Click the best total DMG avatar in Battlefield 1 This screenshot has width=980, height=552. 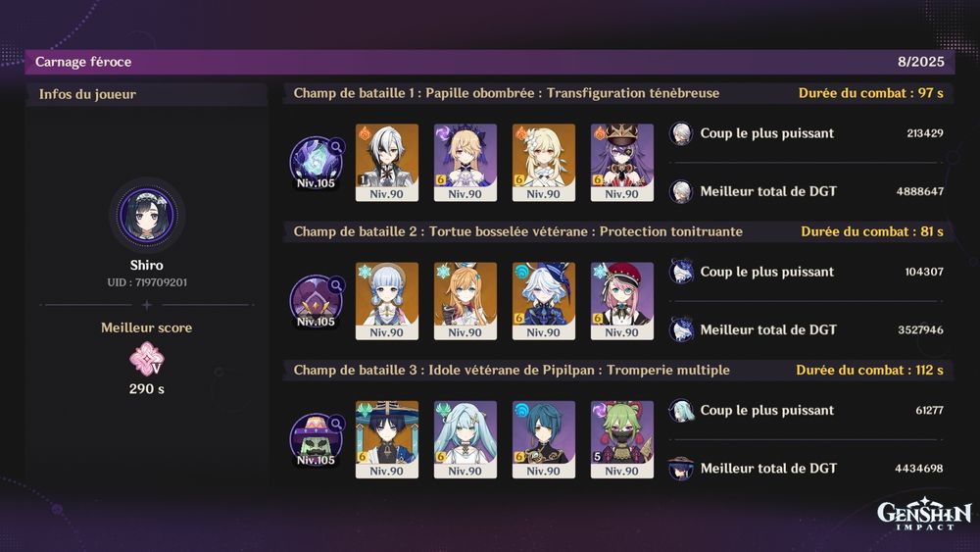tap(681, 191)
